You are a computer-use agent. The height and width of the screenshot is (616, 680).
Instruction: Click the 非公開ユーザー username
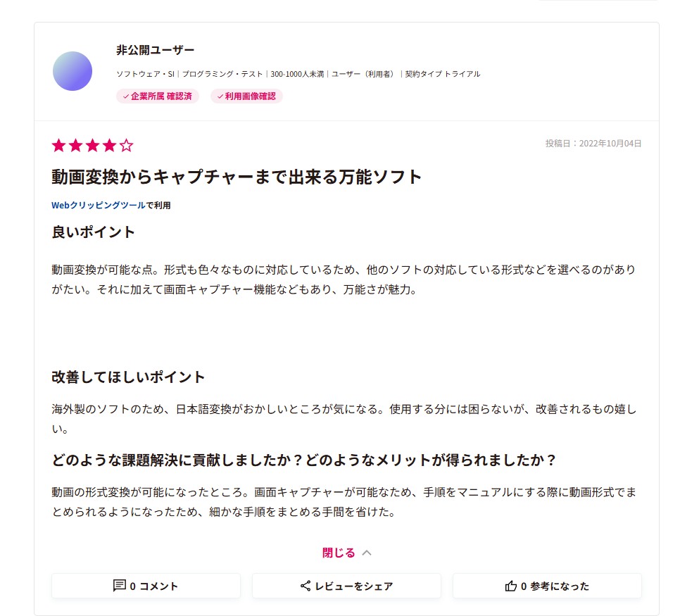point(156,50)
